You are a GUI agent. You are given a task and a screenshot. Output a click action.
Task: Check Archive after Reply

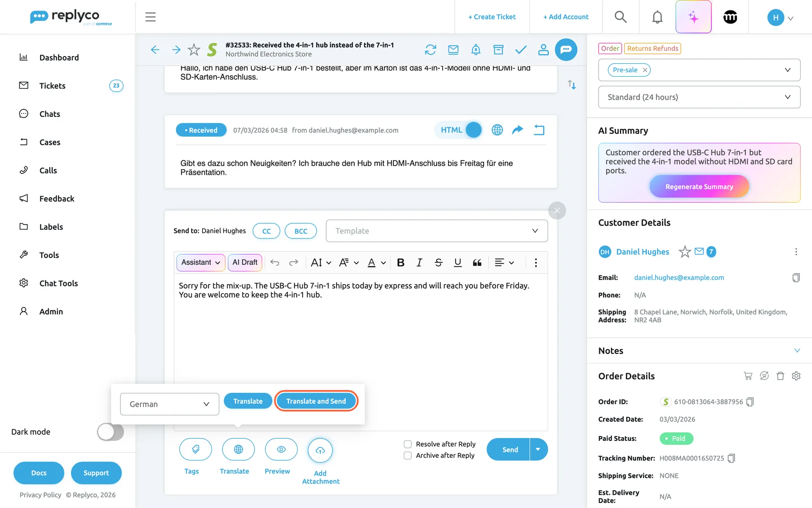tap(408, 456)
